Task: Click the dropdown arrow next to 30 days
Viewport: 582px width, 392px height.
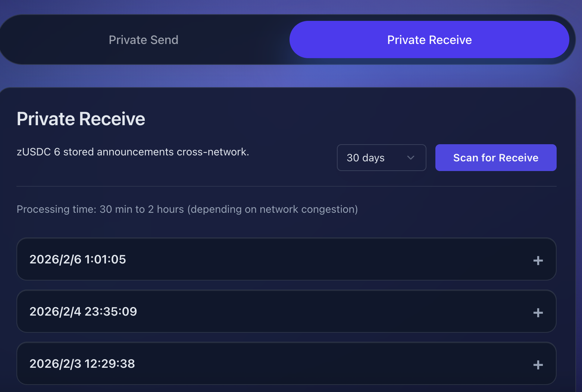Action: point(411,158)
